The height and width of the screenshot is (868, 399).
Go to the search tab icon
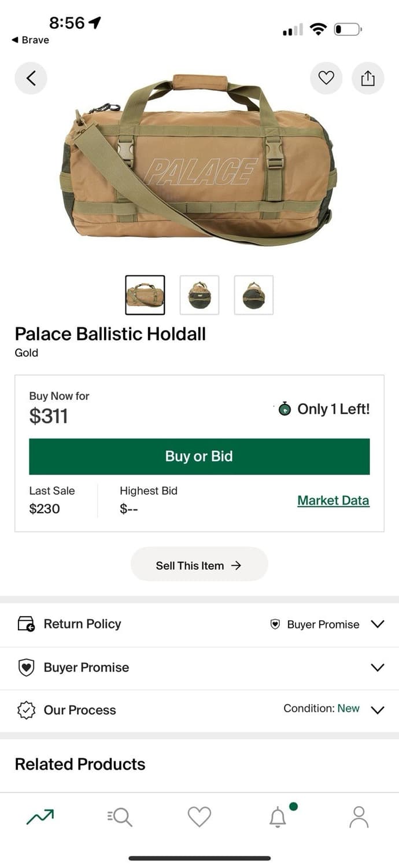[120, 816]
